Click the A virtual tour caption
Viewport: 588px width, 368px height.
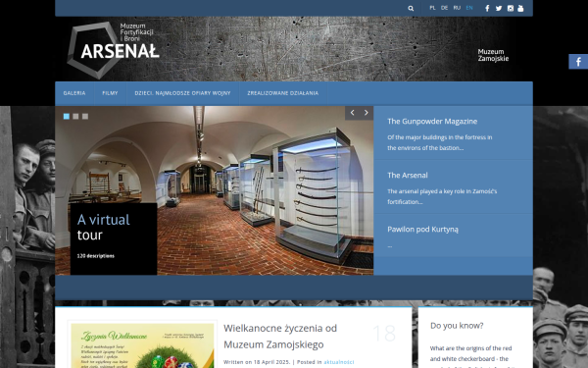104,228
